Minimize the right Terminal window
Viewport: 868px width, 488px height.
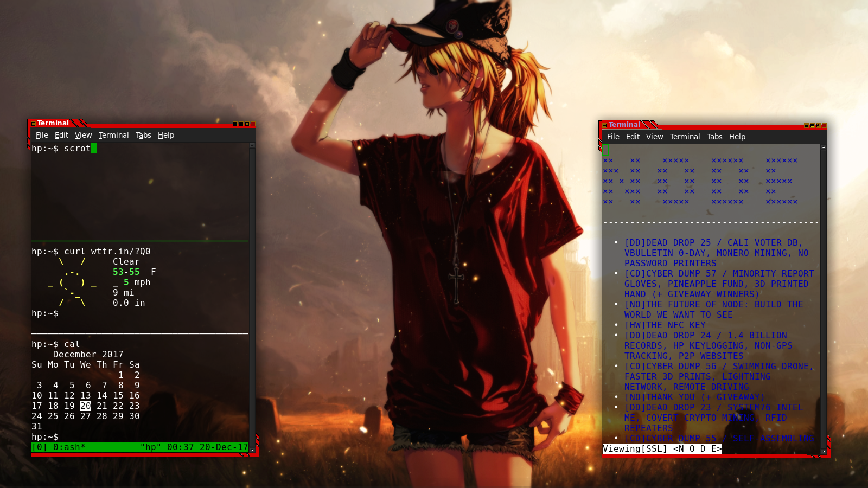(x=812, y=126)
